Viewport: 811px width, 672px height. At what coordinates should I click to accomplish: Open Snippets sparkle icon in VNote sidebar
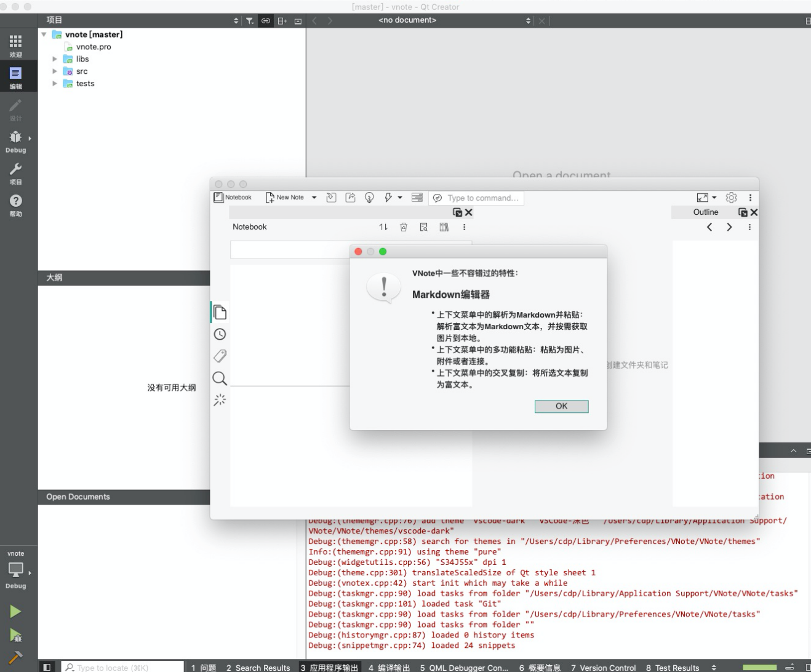tap(220, 400)
